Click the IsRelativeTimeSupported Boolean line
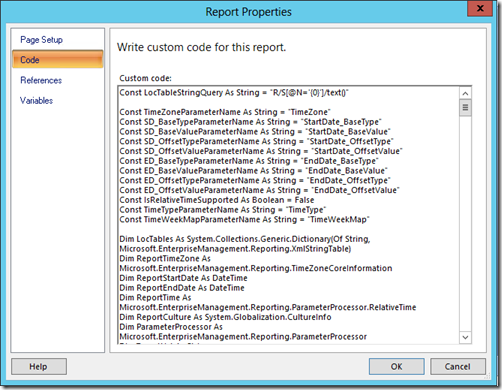 pyautogui.click(x=217, y=200)
